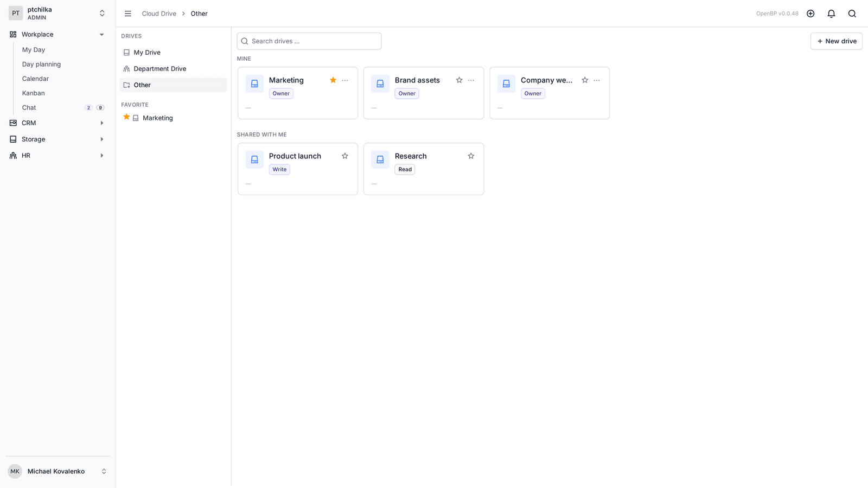Viewport: 868px width, 488px height.
Task: Open the Brand assets three-dot menu
Action: click(x=471, y=80)
